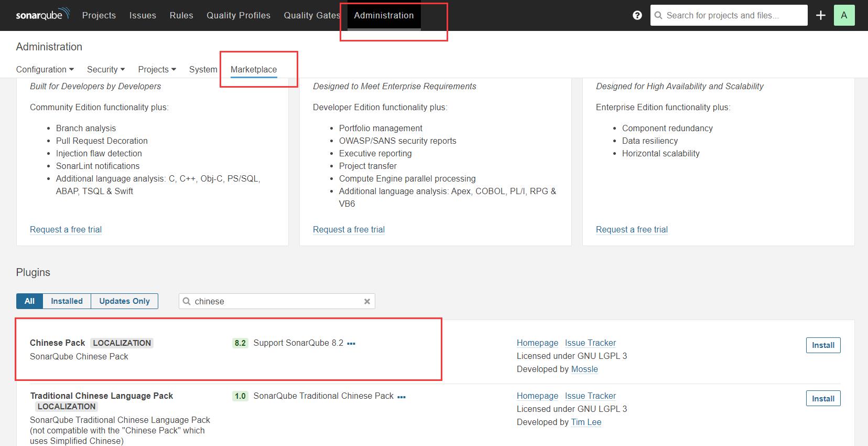Open the help question mark icon

click(x=637, y=15)
